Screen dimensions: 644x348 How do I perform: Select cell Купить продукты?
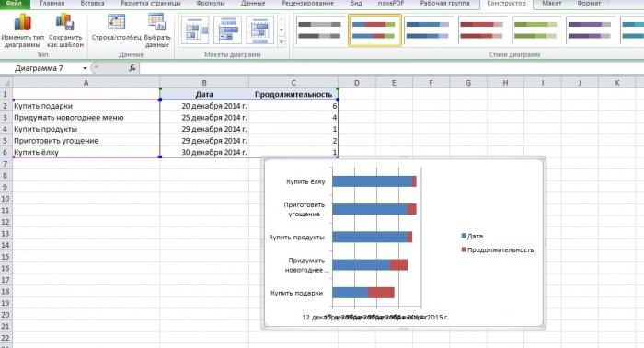tap(86, 129)
